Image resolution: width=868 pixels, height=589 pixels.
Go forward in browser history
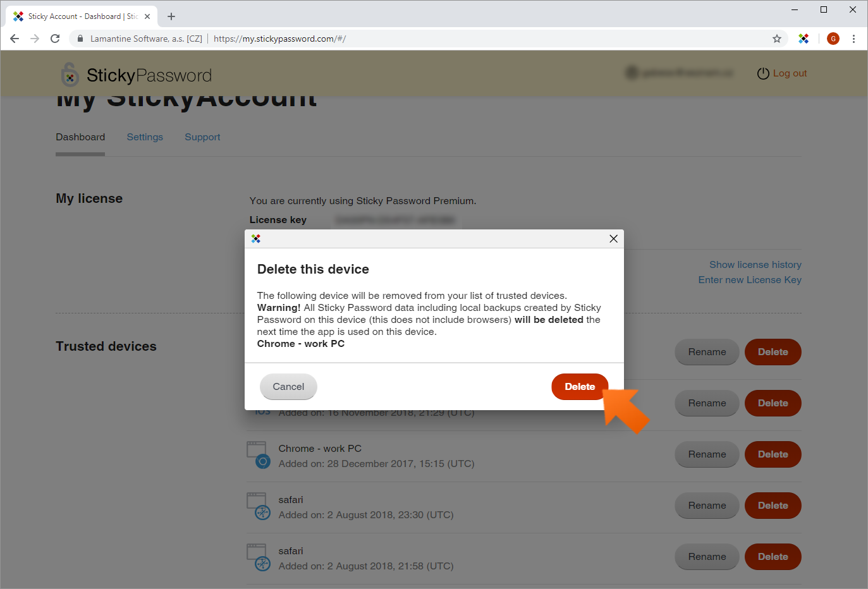tap(35, 39)
